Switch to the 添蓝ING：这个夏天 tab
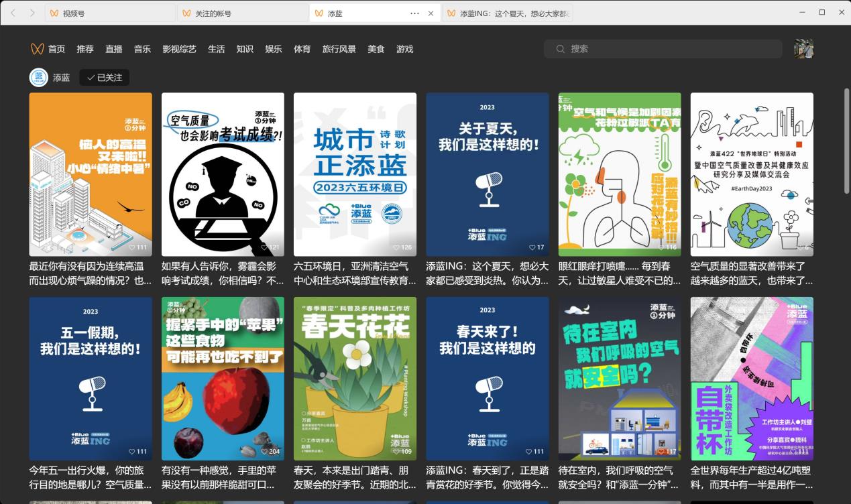The height and width of the screenshot is (504, 851). (508, 13)
